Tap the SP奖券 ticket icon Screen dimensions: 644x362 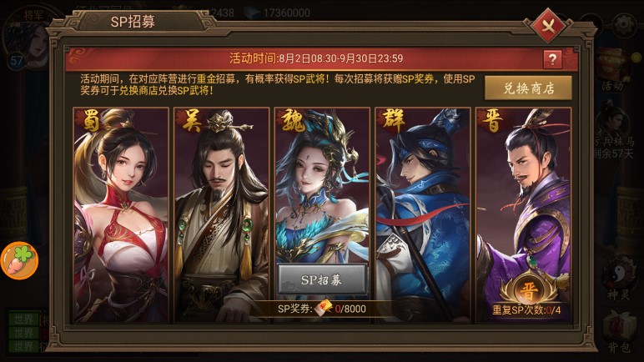click(324, 308)
